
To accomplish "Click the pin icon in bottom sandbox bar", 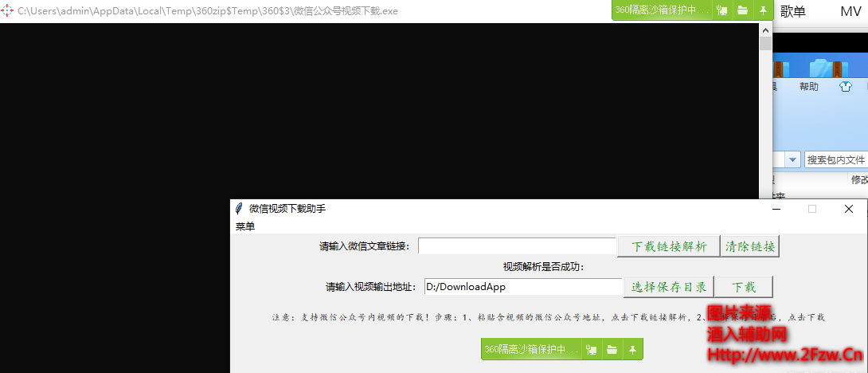I will pos(632,350).
